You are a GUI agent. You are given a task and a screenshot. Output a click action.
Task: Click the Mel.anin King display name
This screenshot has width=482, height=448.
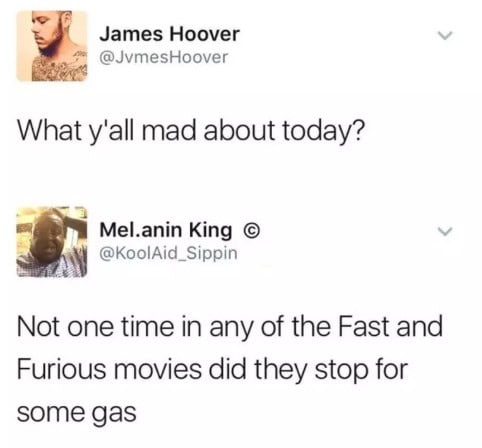tap(166, 230)
